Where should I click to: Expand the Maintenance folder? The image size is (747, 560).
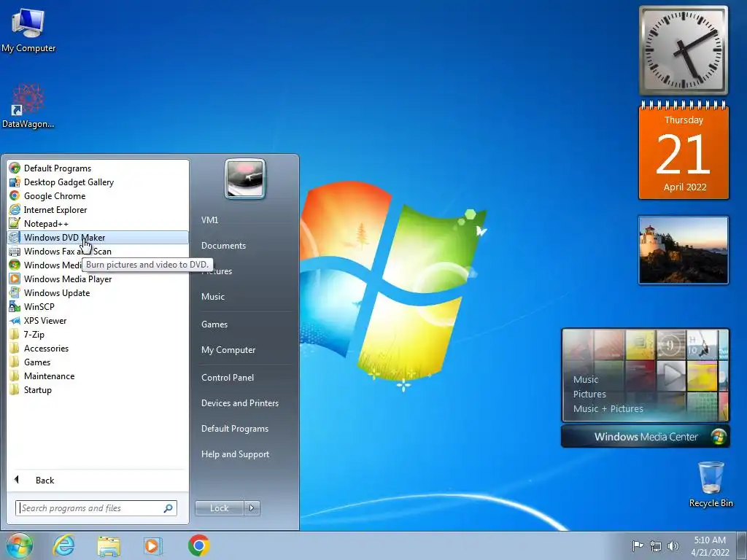tap(98, 376)
